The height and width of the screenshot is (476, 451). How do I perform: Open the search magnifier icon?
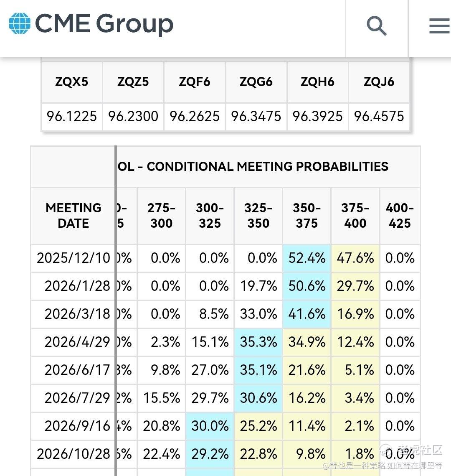(x=377, y=26)
